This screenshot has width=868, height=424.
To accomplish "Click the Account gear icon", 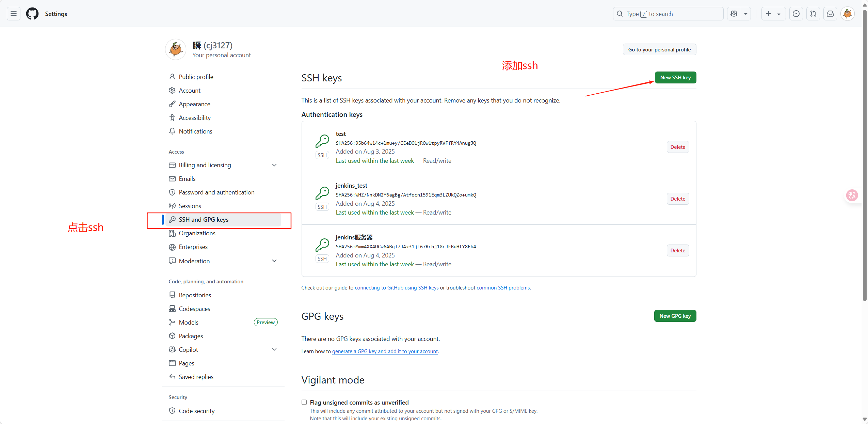I will (x=172, y=90).
